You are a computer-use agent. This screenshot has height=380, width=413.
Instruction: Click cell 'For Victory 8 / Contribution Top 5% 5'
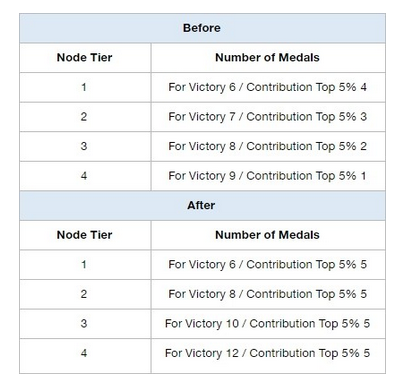tap(268, 294)
